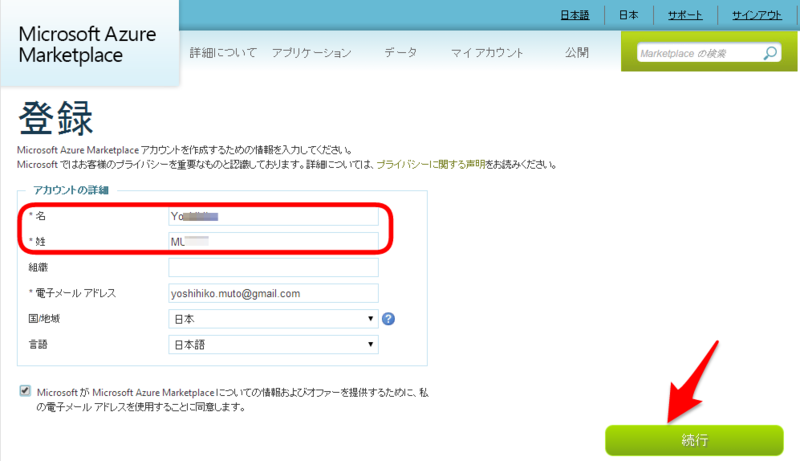Screen dimensions: 800x461
Task: Click the Microsoft Azure Marketplace logo
Action: [87, 44]
